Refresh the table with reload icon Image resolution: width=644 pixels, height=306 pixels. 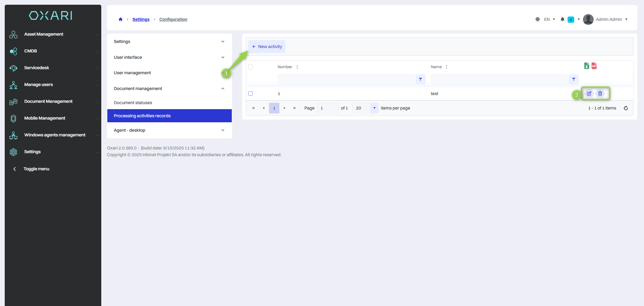coord(626,108)
